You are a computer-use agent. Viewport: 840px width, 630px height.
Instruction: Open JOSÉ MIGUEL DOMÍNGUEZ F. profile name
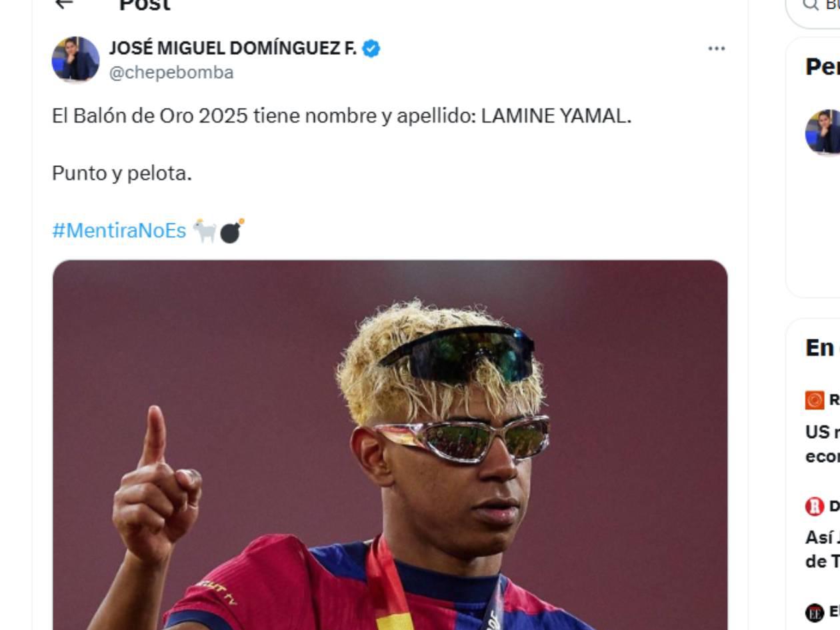[x=233, y=49]
